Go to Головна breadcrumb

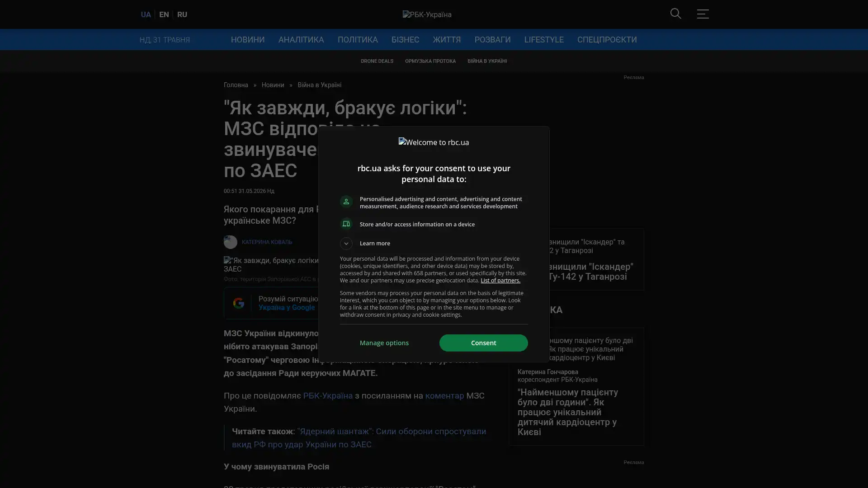point(236,85)
